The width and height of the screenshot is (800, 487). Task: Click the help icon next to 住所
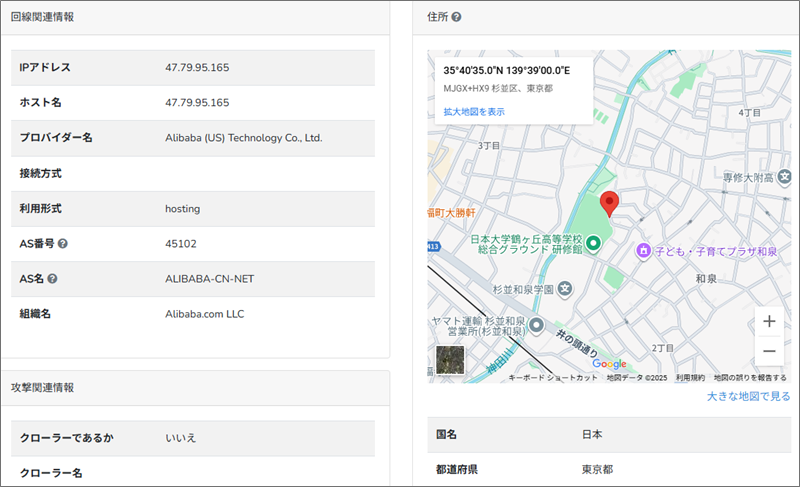coord(456,17)
